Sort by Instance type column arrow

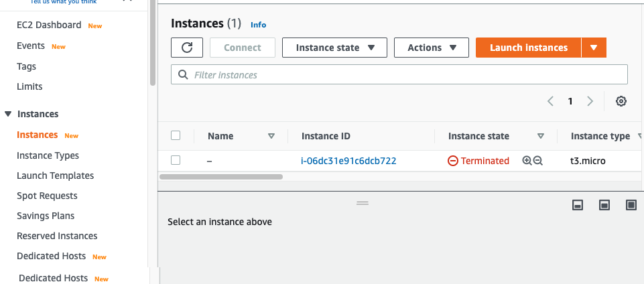pos(640,136)
